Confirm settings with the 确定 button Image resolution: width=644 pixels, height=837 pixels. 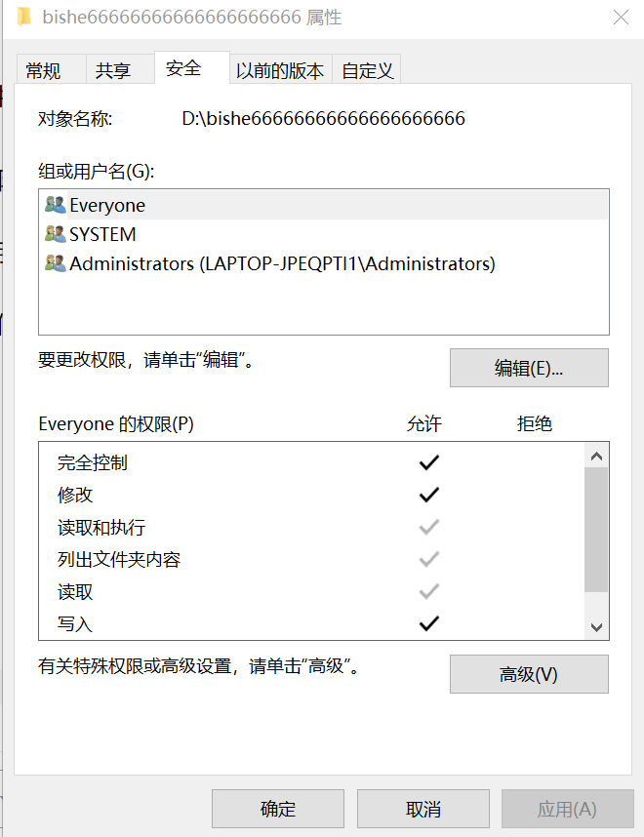click(278, 808)
